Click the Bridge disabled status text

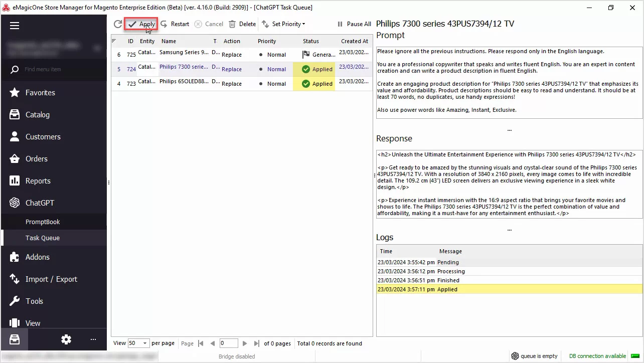(237, 356)
